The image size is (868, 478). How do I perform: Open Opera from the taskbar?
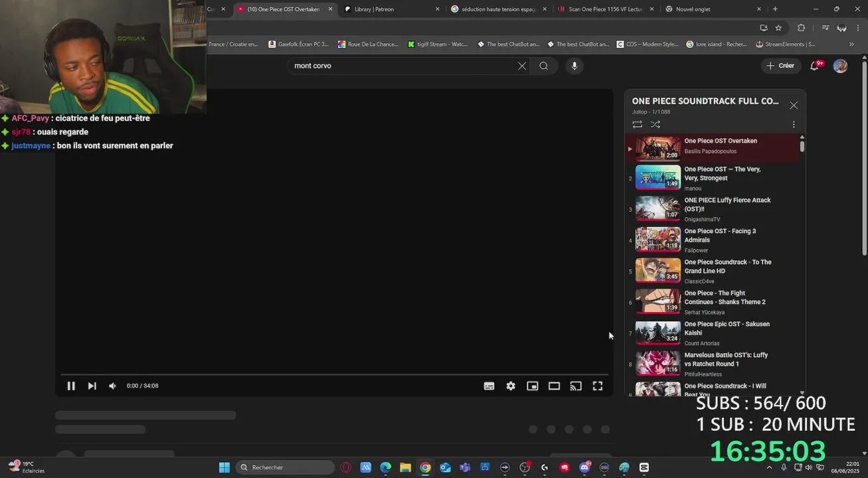[x=346, y=467]
